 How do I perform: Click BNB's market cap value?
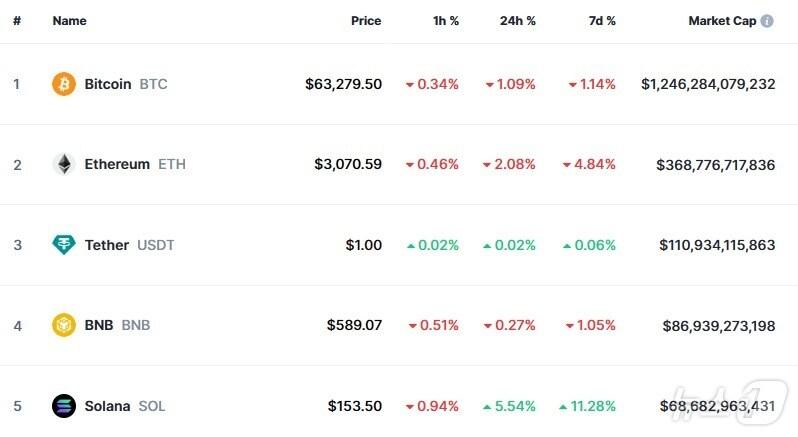pos(718,325)
